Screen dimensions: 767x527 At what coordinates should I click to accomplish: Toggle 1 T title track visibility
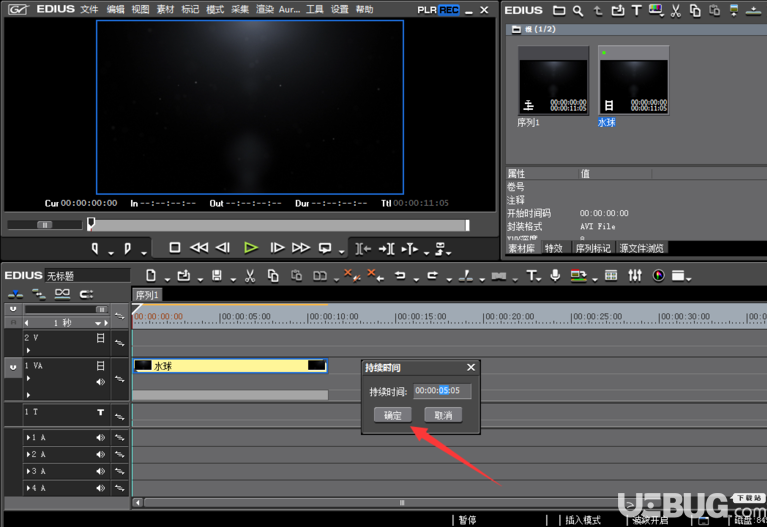[x=100, y=412]
